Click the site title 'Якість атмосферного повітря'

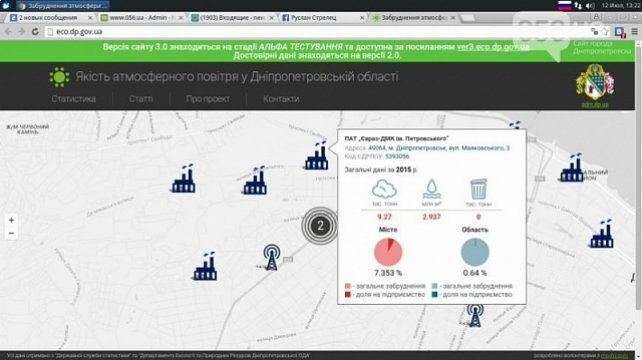[x=237, y=77]
